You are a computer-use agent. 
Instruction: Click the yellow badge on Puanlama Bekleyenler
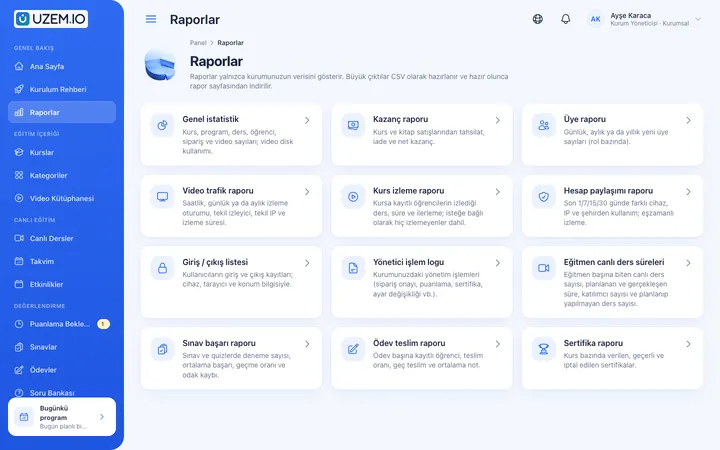pyautogui.click(x=103, y=324)
